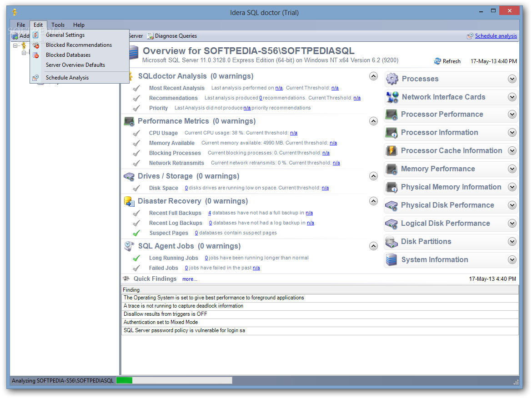Image resolution: width=532 pixels, height=398 pixels.
Task: Expand the Disk Partitions panel
Action: point(512,241)
